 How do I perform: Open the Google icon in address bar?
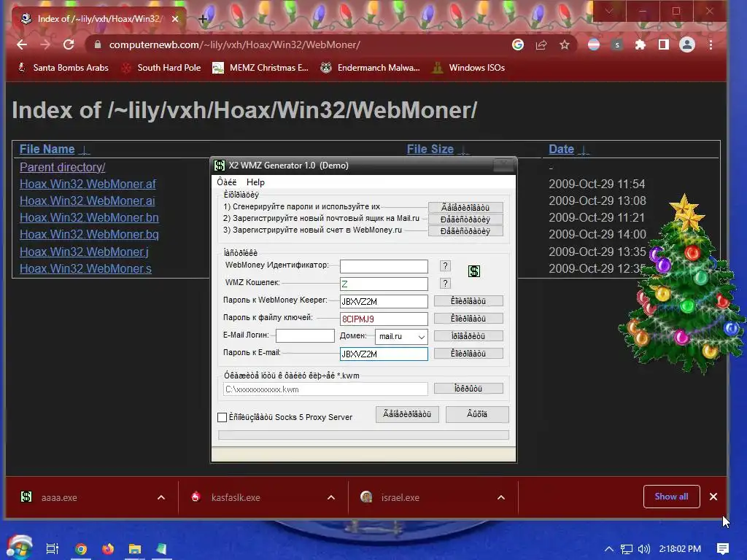518,44
